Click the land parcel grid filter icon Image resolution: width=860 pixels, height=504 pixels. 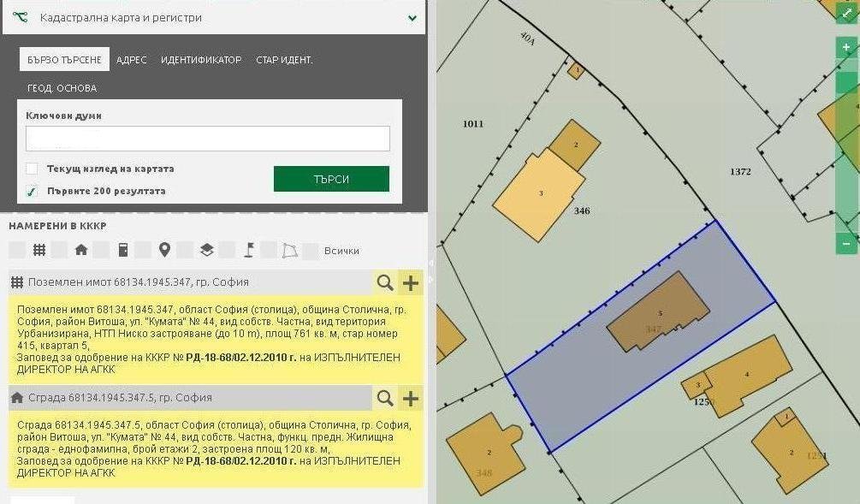[x=39, y=250]
